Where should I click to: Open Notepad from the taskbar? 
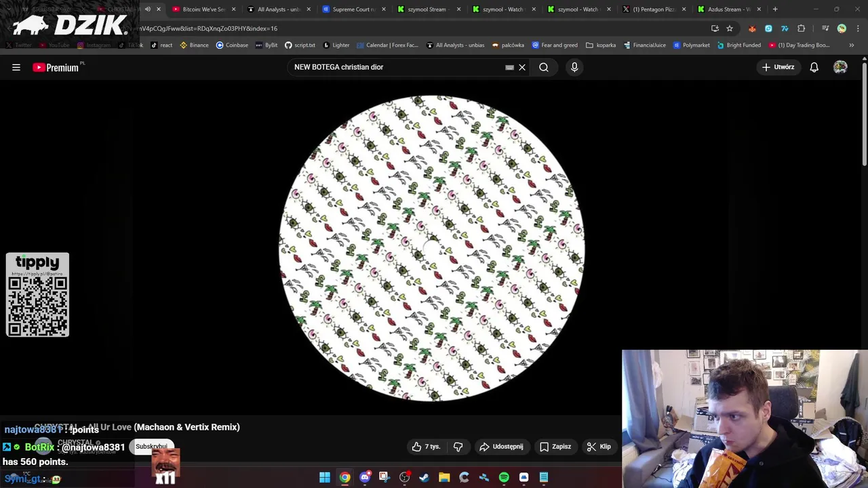pos(544,477)
